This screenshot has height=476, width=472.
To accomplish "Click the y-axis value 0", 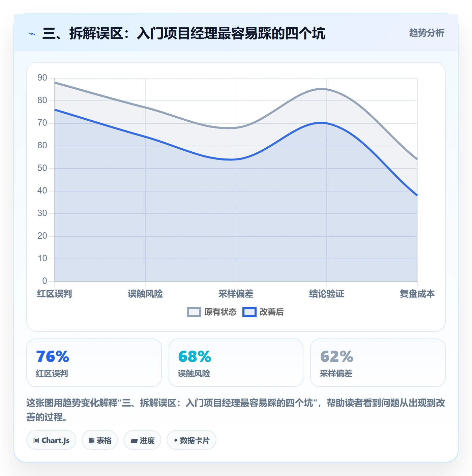I will (45, 281).
